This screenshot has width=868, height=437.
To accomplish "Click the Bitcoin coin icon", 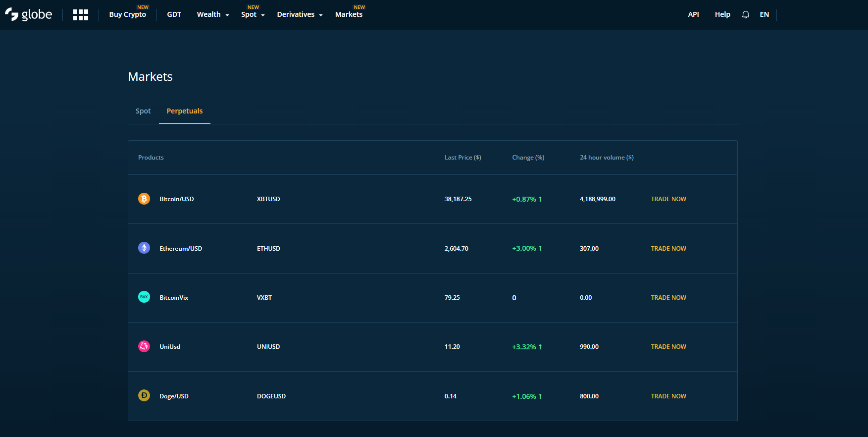I will 144,199.
